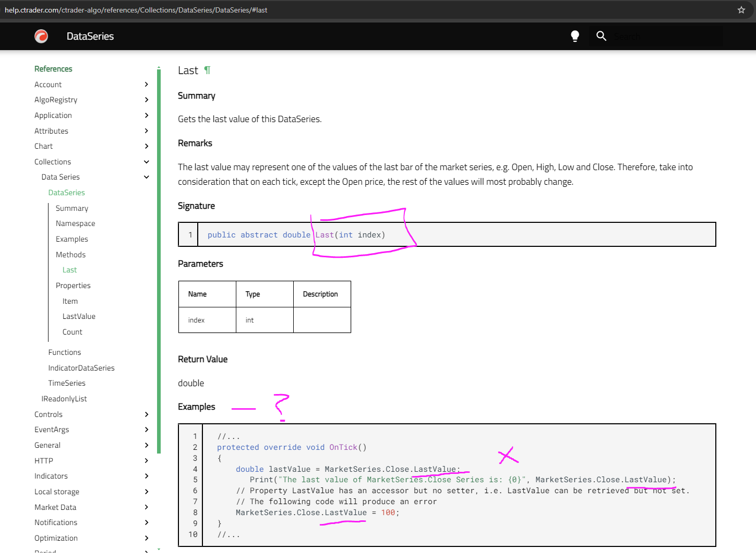This screenshot has width=756, height=560.
Task: Jump to the Summary section
Action: click(x=72, y=208)
